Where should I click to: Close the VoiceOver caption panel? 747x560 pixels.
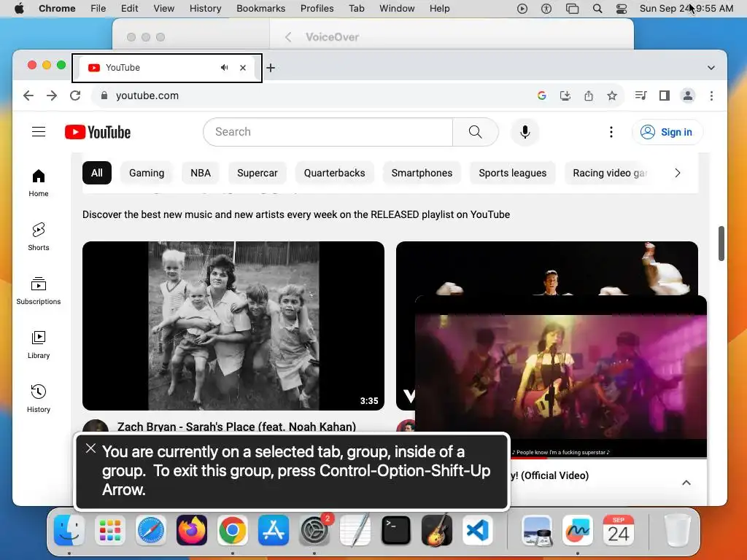[90, 448]
